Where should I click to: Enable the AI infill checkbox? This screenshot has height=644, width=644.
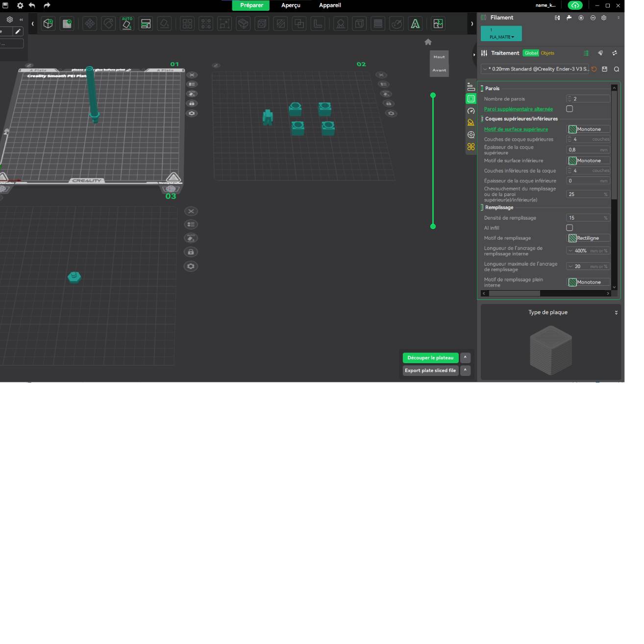570,228
